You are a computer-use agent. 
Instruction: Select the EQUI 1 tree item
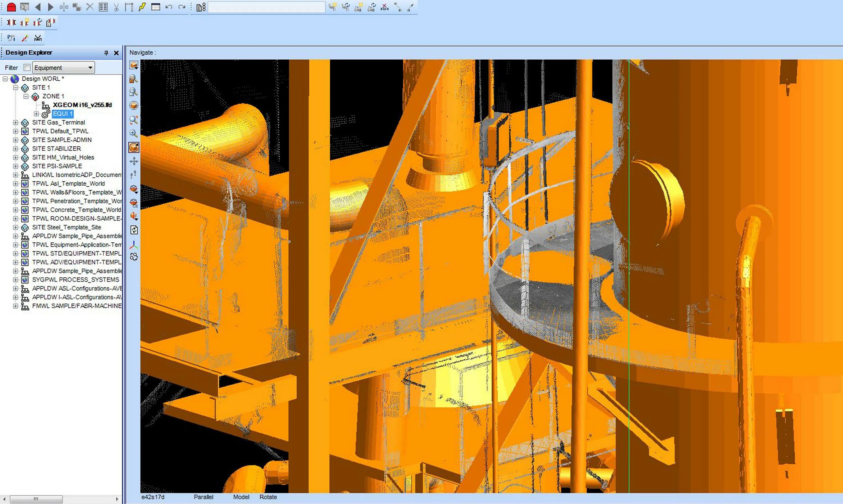click(x=63, y=114)
